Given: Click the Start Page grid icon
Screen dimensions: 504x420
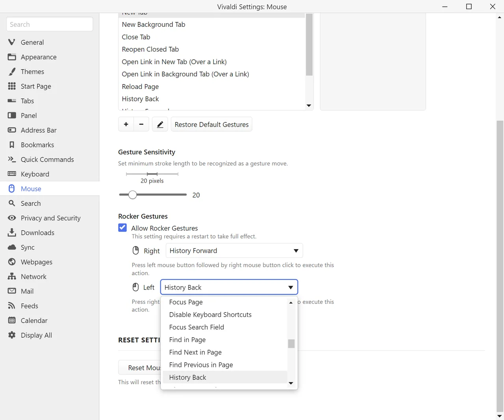Looking at the screenshot, I should (12, 86).
